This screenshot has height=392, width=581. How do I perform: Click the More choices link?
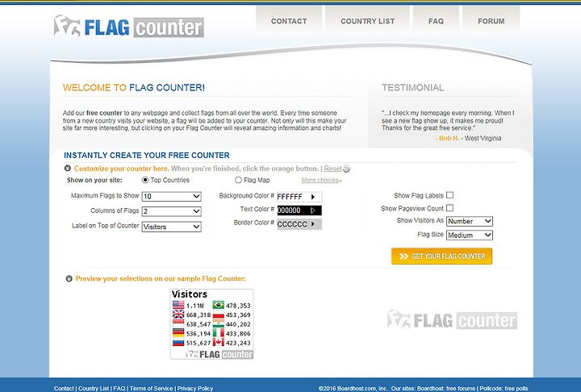click(x=321, y=181)
